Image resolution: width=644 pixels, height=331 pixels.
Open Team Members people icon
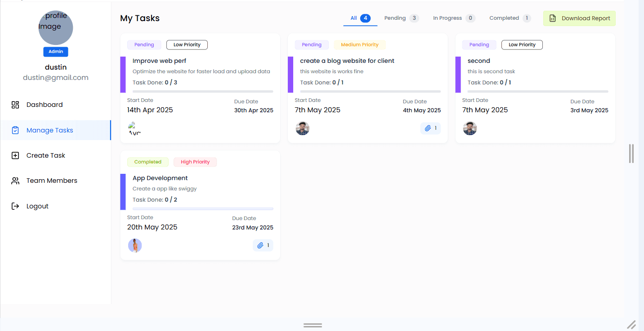pyautogui.click(x=15, y=181)
